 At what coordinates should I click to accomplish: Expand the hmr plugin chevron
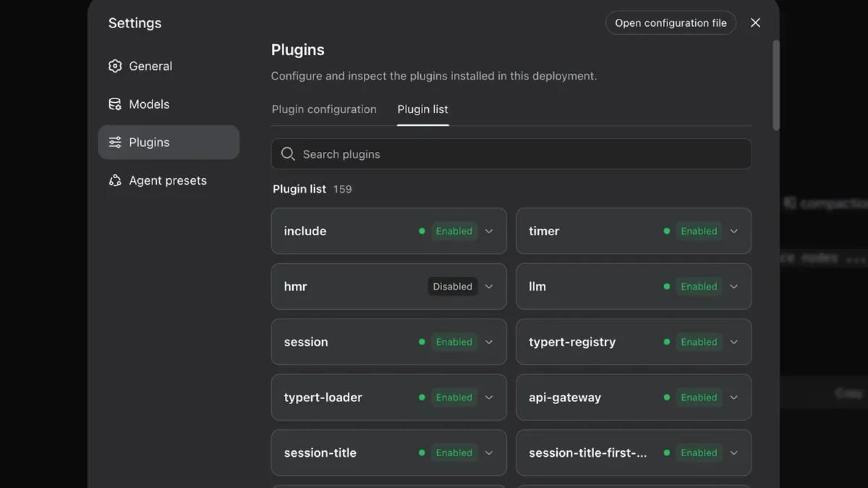489,287
